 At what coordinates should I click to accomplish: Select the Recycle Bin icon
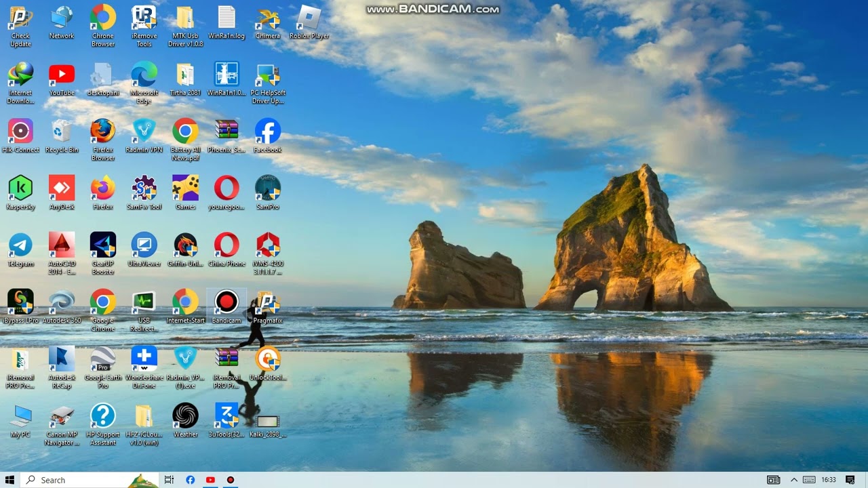pyautogui.click(x=62, y=131)
